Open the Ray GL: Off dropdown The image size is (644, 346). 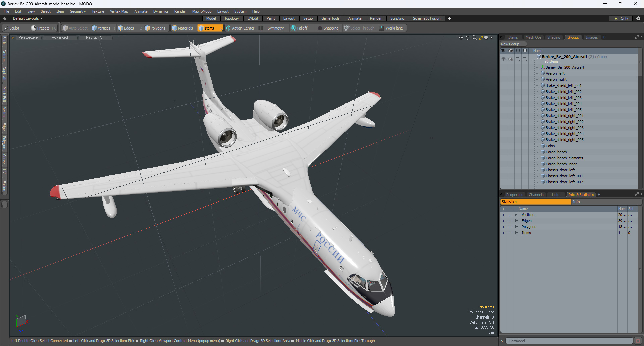tap(95, 38)
